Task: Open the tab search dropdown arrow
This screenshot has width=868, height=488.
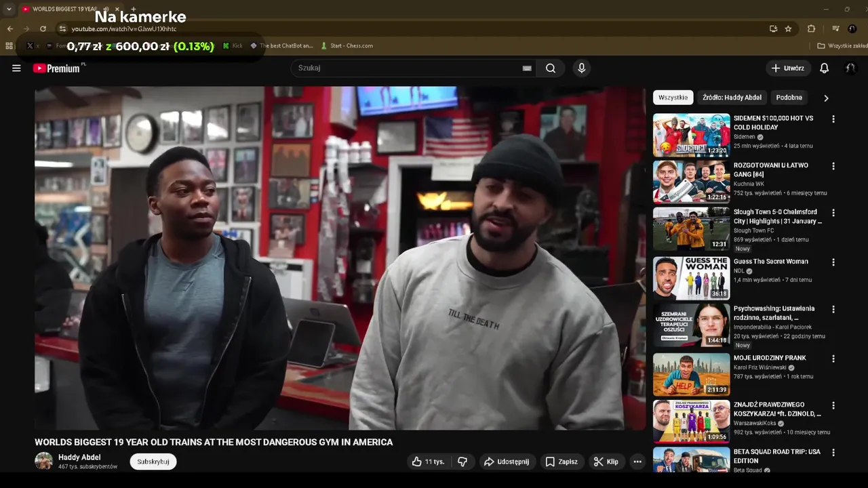Action: point(9,9)
